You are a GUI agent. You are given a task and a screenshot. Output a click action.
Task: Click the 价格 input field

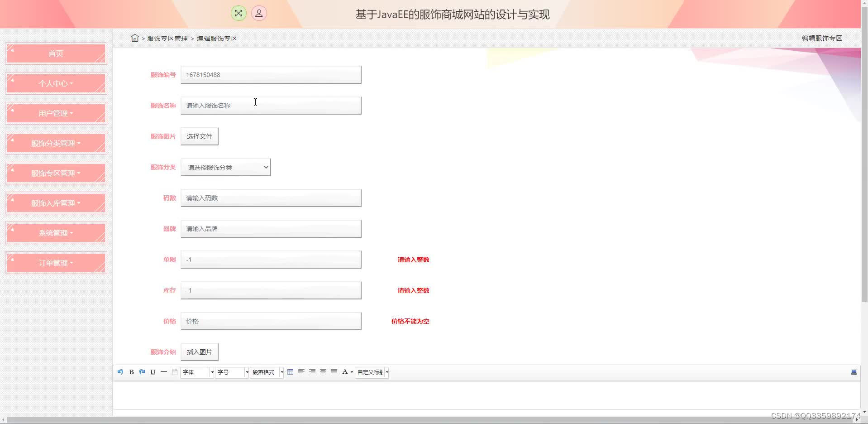(271, 321)
